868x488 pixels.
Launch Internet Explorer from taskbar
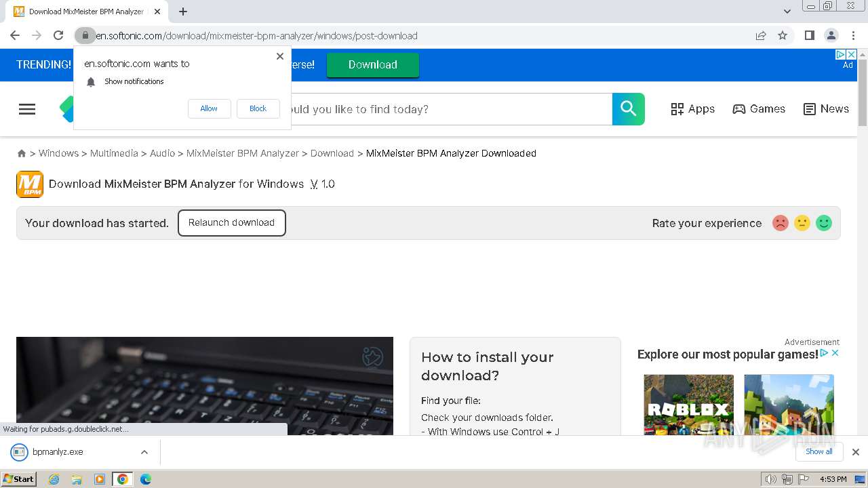54,479
